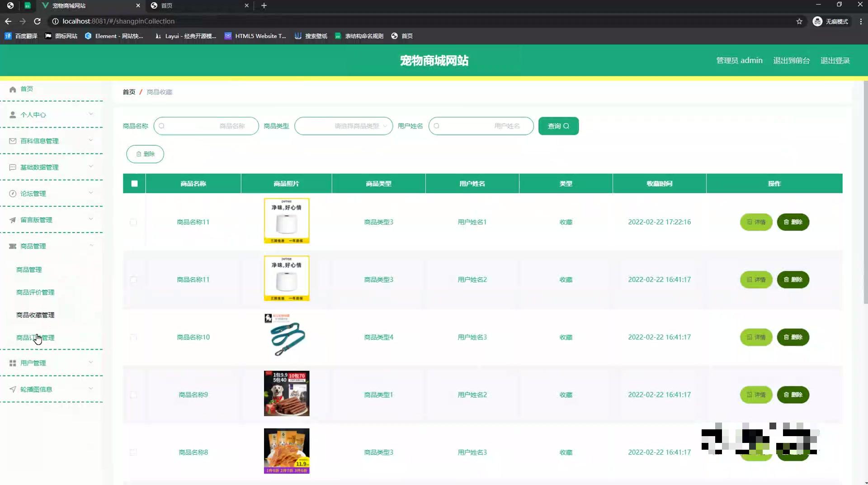Open the Layui bookmark
Viewport: 868px width, 485px height.
(185, 36)
